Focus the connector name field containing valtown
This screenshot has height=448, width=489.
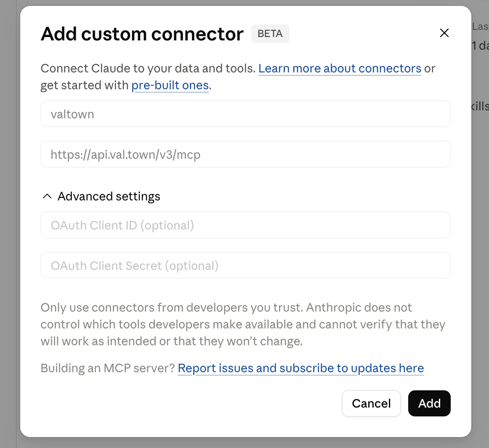(245, 114)
